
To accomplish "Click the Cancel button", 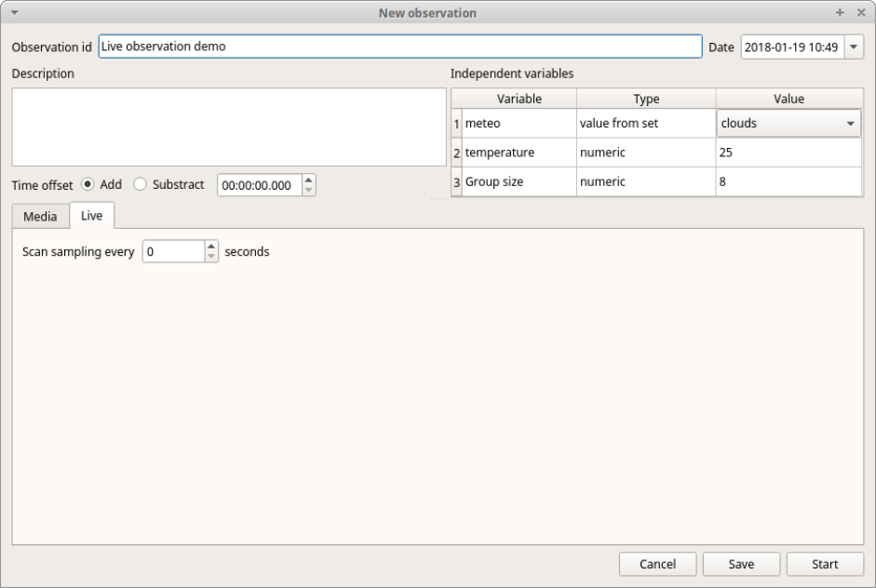I will point(657,564).
